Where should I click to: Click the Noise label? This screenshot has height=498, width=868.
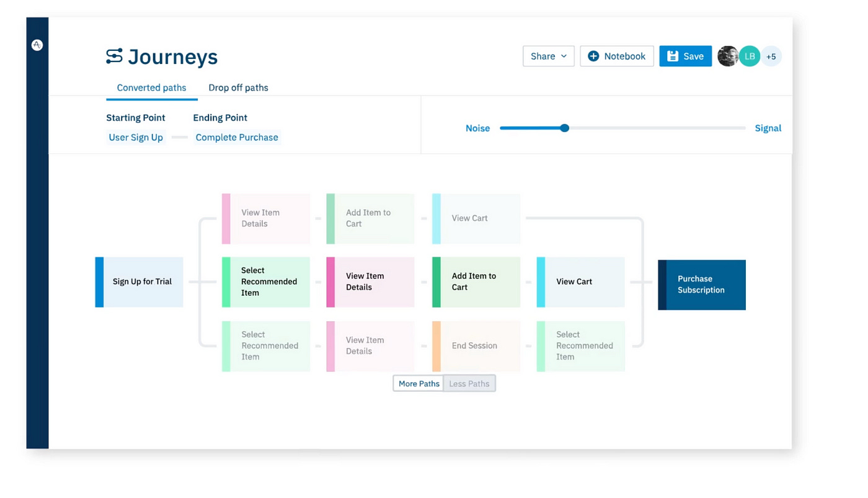pyautogui.click(x=478, y=128)
